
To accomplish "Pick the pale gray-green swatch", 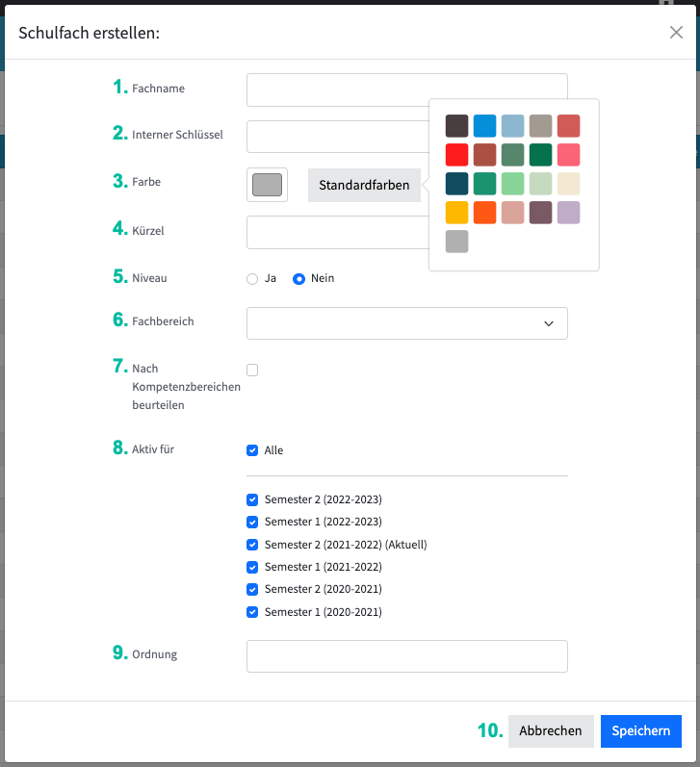I will click(540, 184).
